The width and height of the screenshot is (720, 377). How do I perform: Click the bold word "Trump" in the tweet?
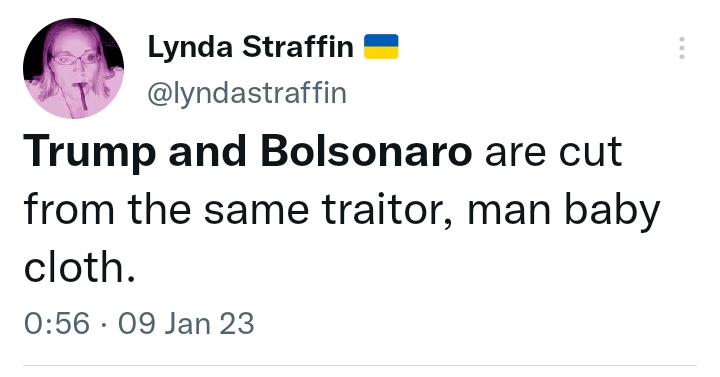click(90, 152)
